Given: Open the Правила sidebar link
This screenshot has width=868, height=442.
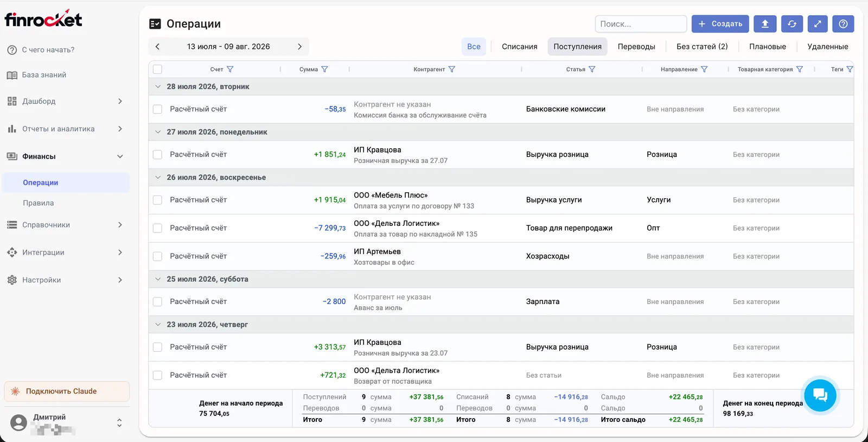Looking at the screenshot, I should coord(39,203).
